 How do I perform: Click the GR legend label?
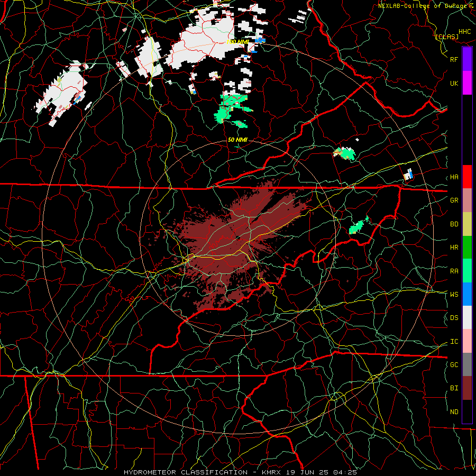tap(454, 200)
